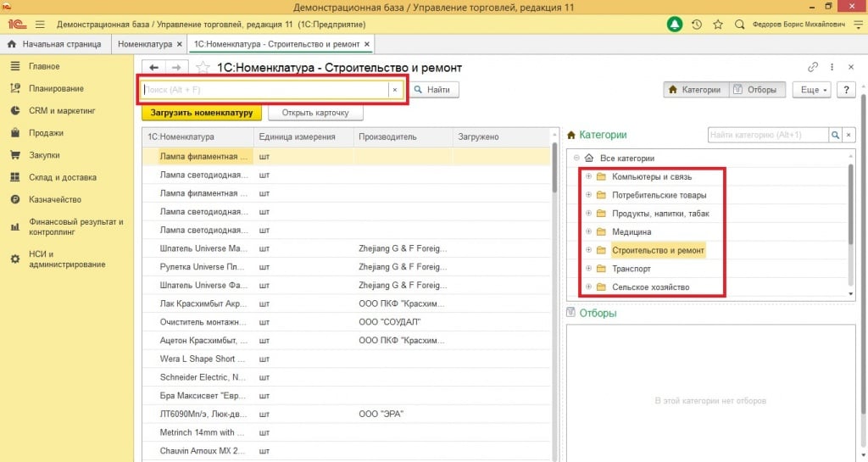Screen dimensions: 868x462
Task: Click the copy link chain icon
Action: (x=813, y=67)
